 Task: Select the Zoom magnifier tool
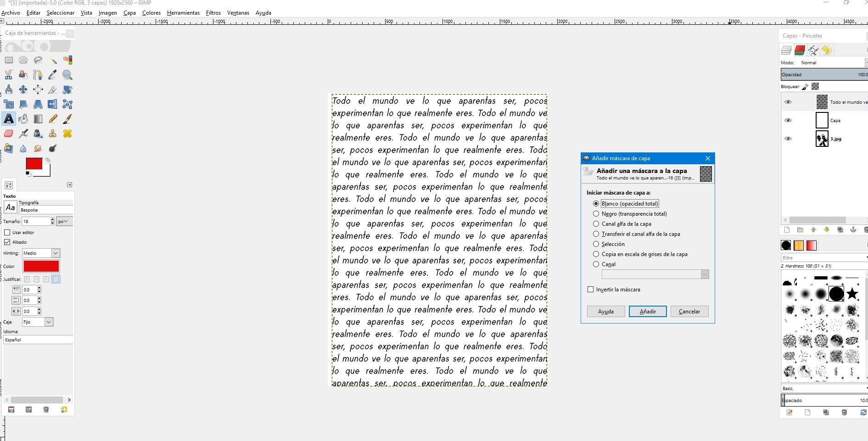[x=67, y=75]
